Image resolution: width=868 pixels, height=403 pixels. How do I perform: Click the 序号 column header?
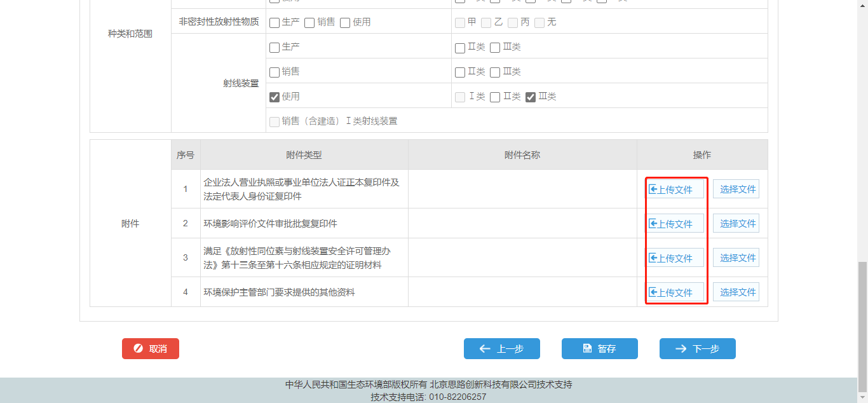[186, 154]
